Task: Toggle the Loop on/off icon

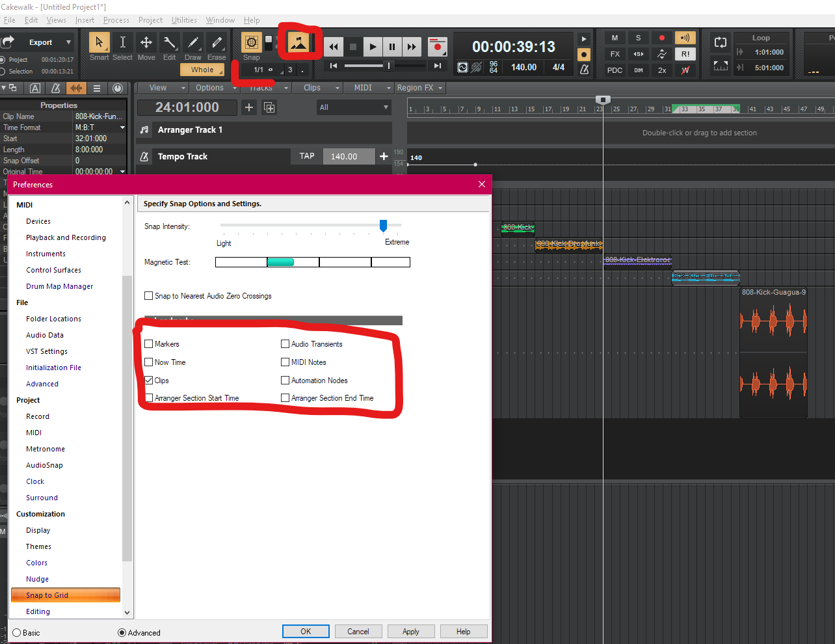Action: 721,42
